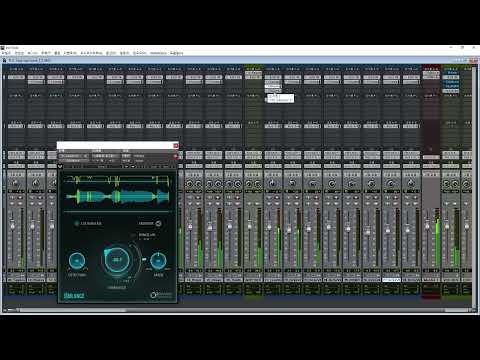Click the Sibilance logo at plugin bottom left
The image size is (480, 360).
tap(74, 295)
